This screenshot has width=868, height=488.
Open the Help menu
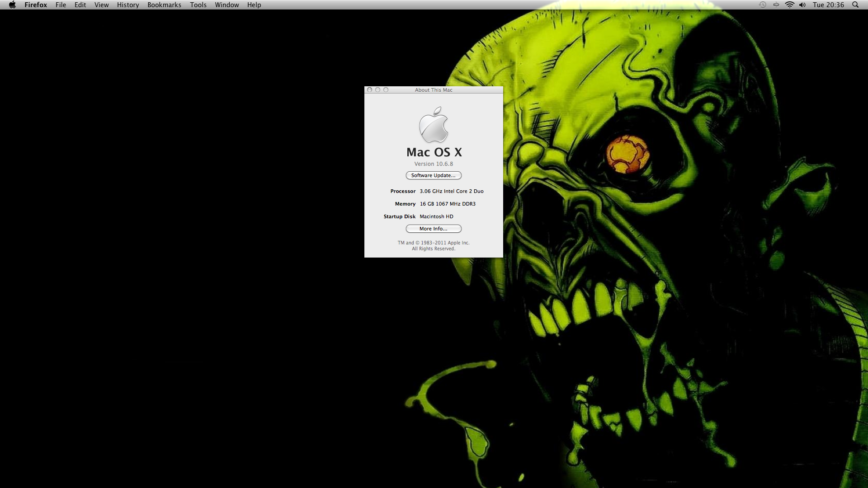pyautogui.click(x=254, y=5)
